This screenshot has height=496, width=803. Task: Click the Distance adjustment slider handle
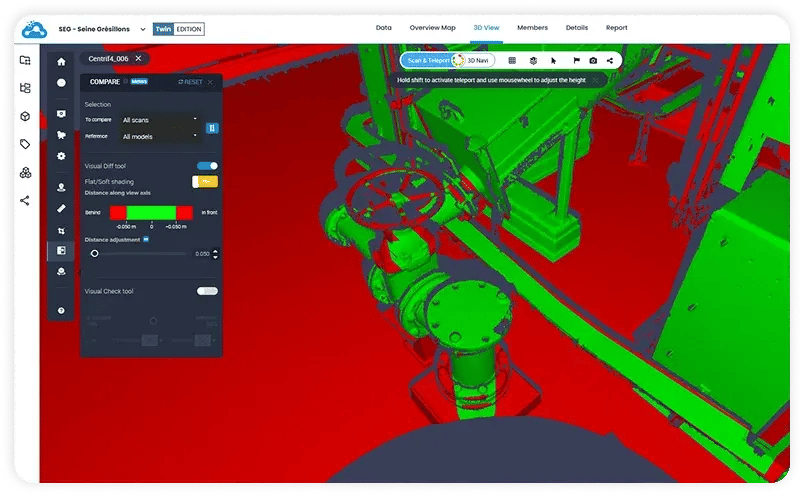pos(95,253)
